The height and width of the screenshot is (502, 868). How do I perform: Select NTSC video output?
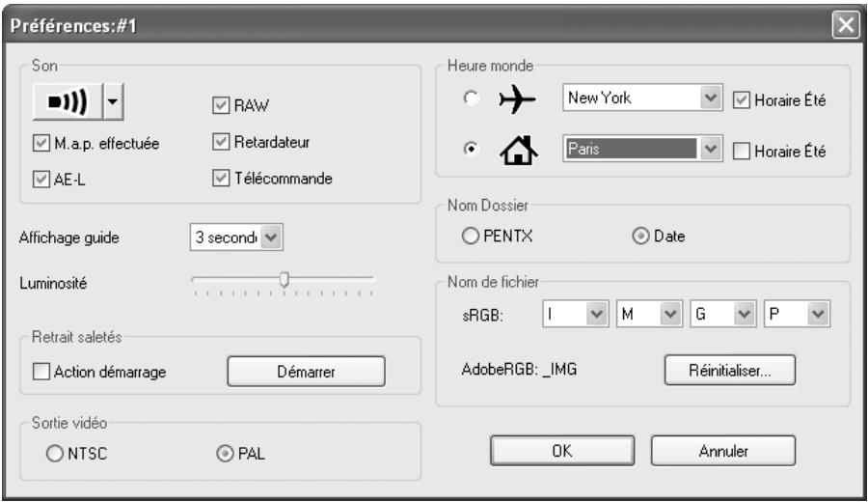click(54, 453)
